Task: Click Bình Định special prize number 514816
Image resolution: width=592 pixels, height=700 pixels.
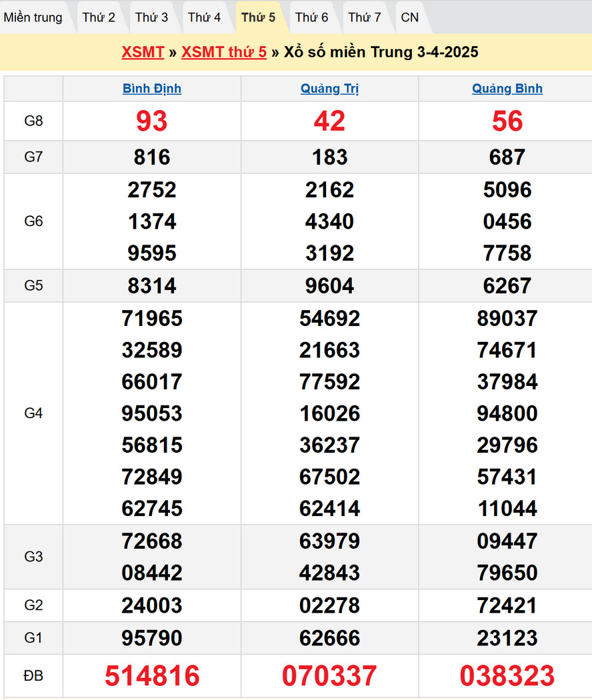Action: pyautogui.click(x=152, y=676)
